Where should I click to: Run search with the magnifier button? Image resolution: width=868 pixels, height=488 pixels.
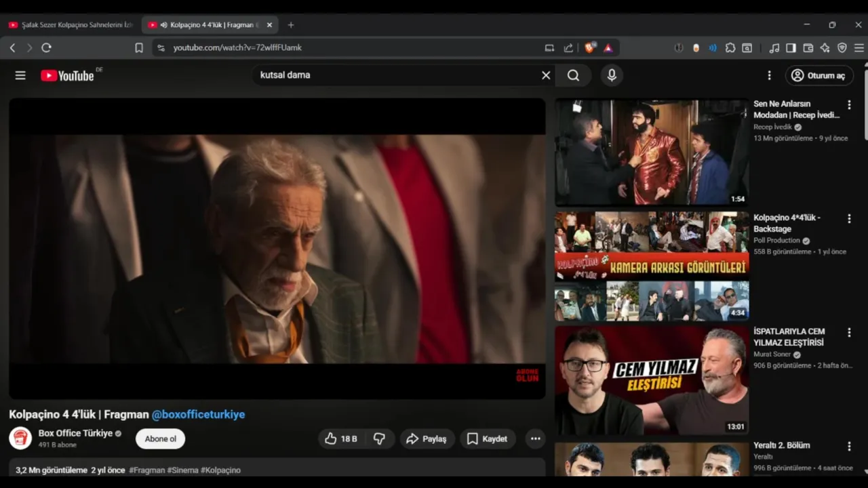pyautogui.click(x=574, y=75)
